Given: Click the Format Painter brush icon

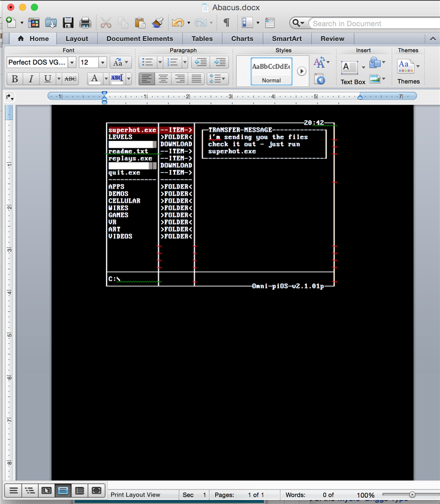Looking at the screenshot, I should [158, 22].
